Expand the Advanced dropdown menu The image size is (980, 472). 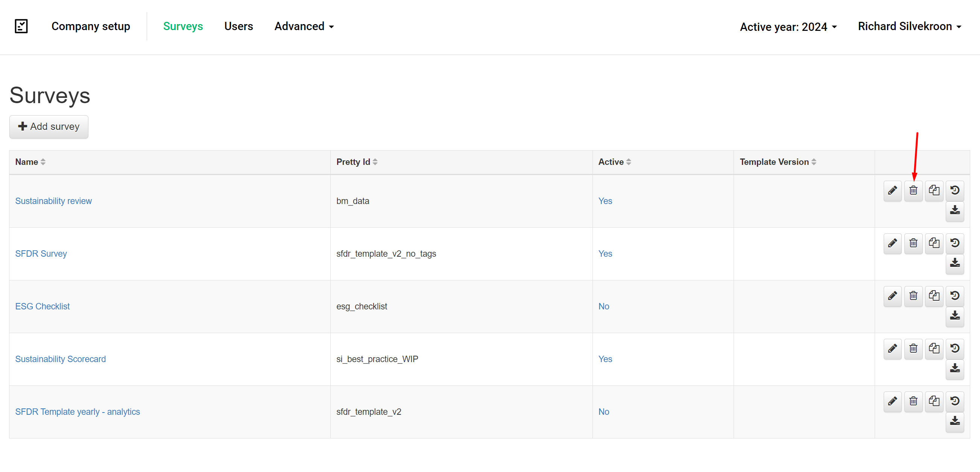pyautogui.click(x=304, y=26)
